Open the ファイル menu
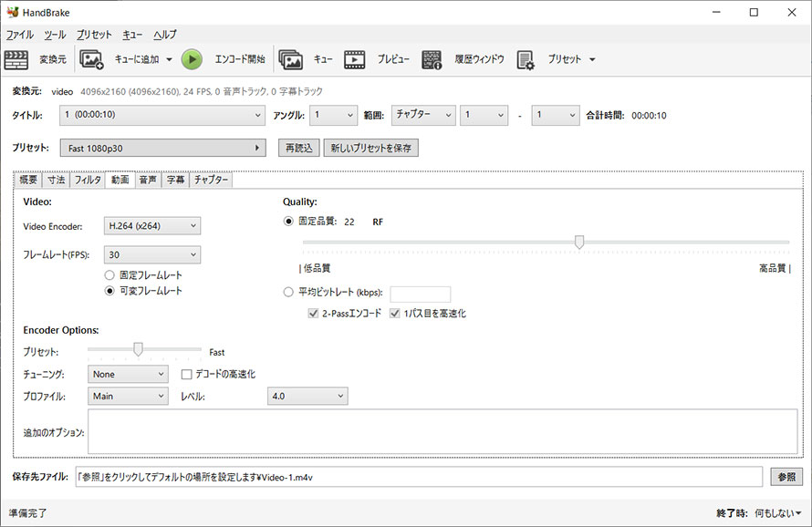The image size is (812, 527). point(20,35)
